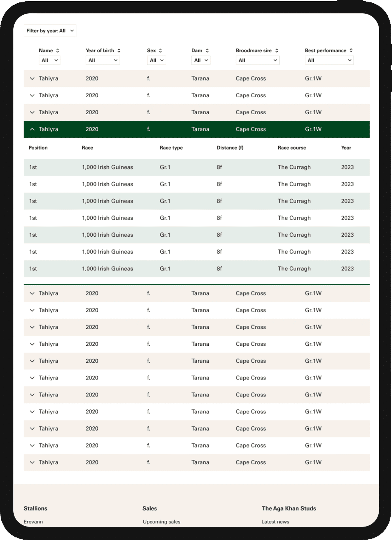Open the Best performance filter dropdown
Viewport: 392px width, 540px height.
329,60
